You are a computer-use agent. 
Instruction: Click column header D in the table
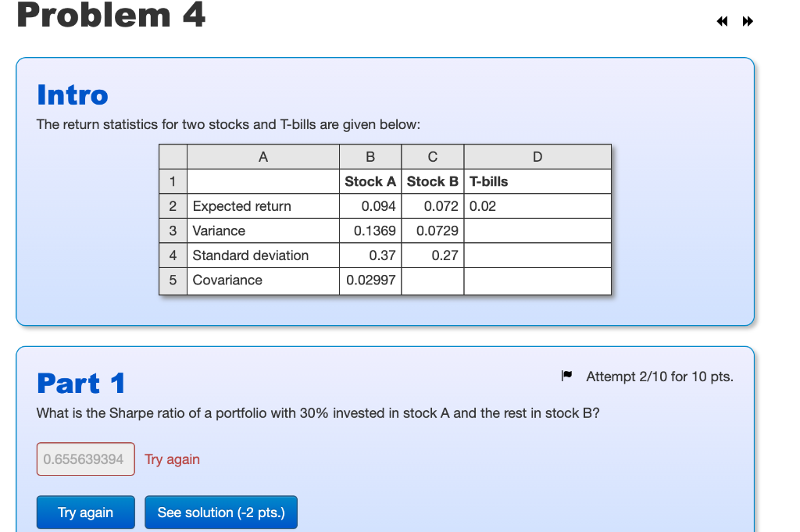pos(537,156)
